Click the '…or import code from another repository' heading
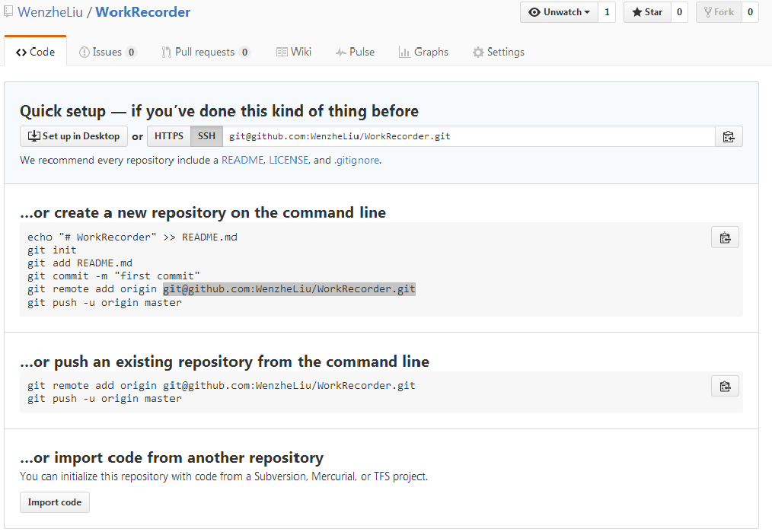This screenshot has height=532, width=772. [172, 457]
